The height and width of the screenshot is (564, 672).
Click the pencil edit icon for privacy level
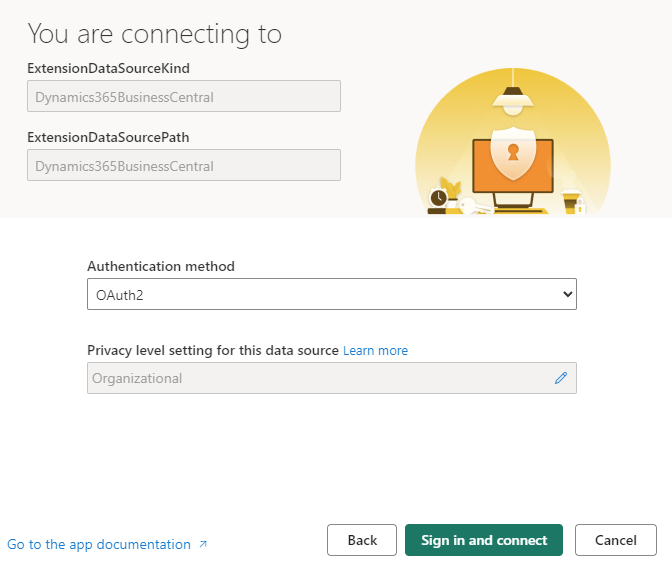click(561, 378)
